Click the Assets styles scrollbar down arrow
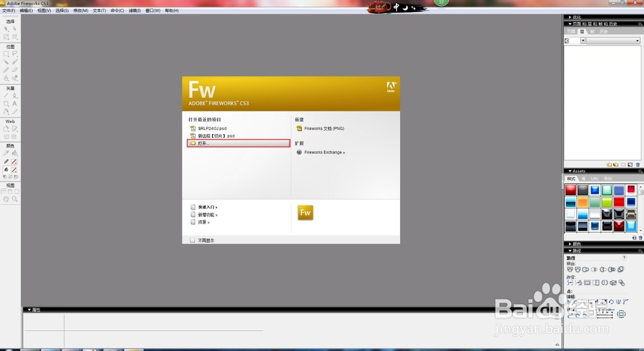Viewport: 644px width, 351px height. (640, 231)
